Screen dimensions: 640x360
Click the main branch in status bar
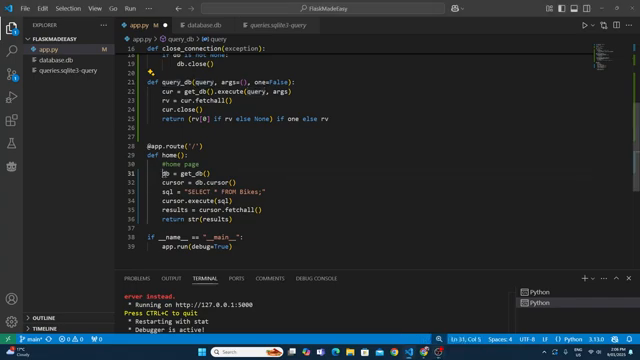pos(31,339)
